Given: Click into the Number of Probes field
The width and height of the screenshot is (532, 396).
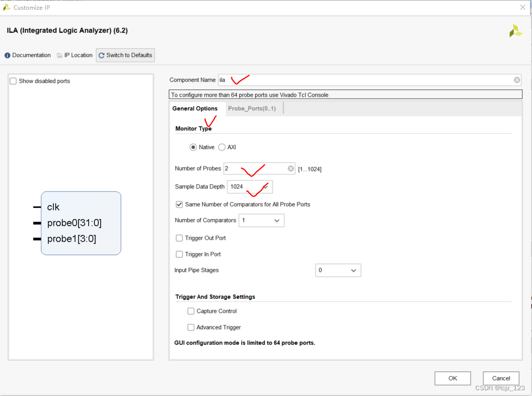Looking at the screenshot, I should [x=259, y=168].
